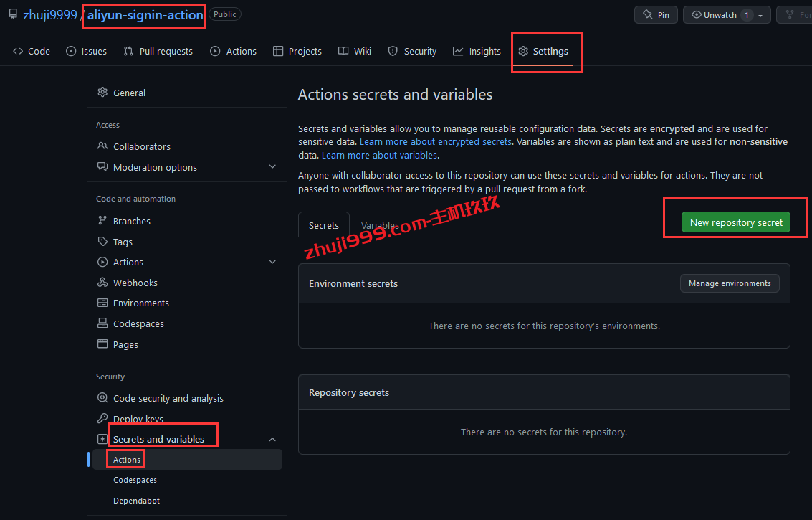This screenshot has height=520, width=812.
Task: Click the Secrets and variables asterisk icon
Action: coord(102,439)
